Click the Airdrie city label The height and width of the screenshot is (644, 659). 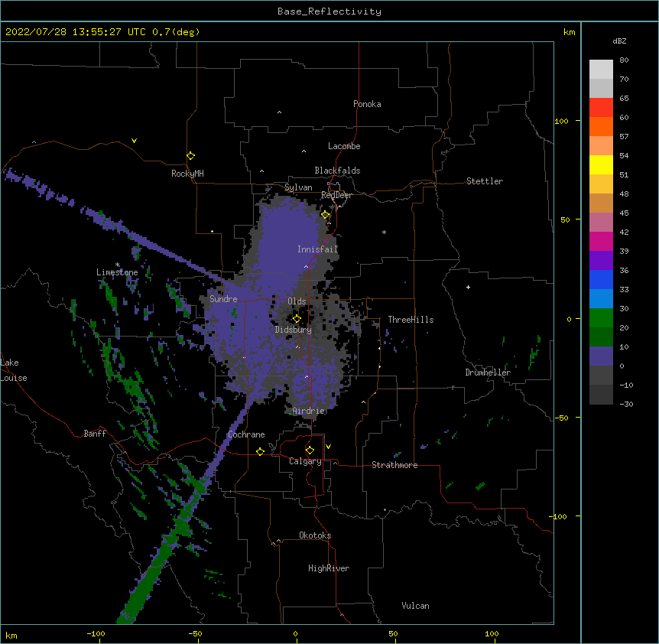pos(309,411)
